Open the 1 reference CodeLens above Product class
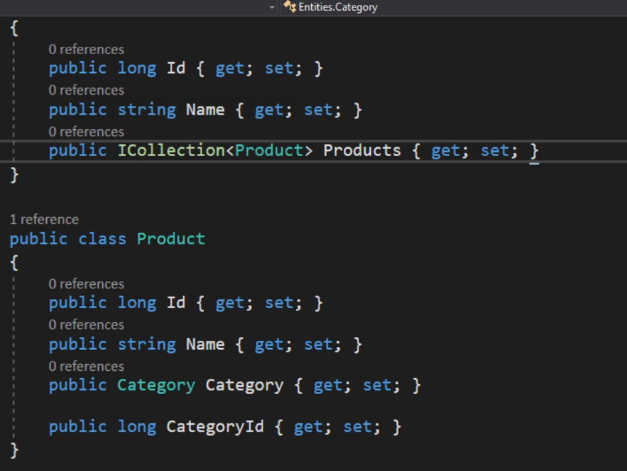The image size is (627, 471). (44, 219)
